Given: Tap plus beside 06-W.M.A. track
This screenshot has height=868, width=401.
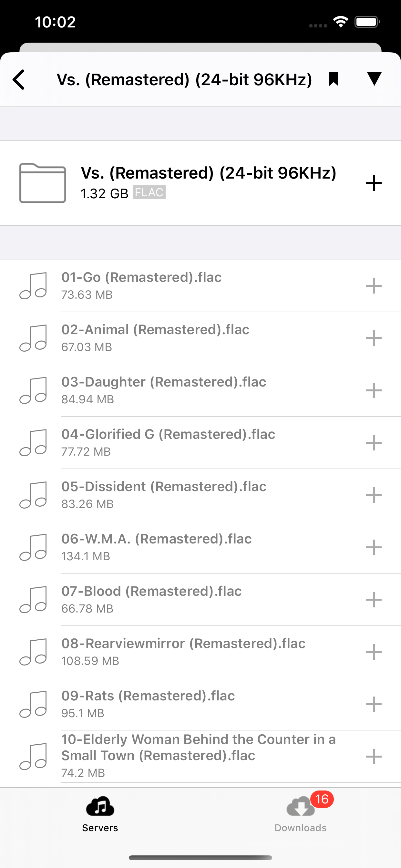Looking at the screenshot, I should 373,548.
